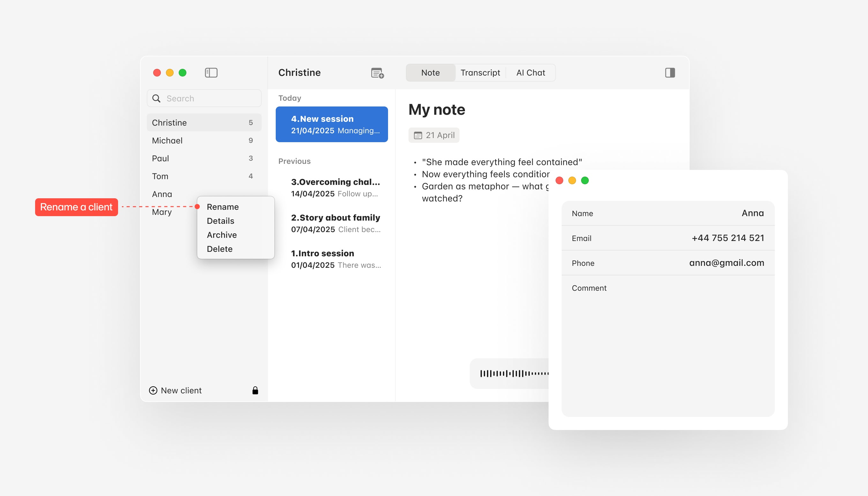Click the add new session icon
This screenshot has height=496, width=868.
tap(377, 73)
